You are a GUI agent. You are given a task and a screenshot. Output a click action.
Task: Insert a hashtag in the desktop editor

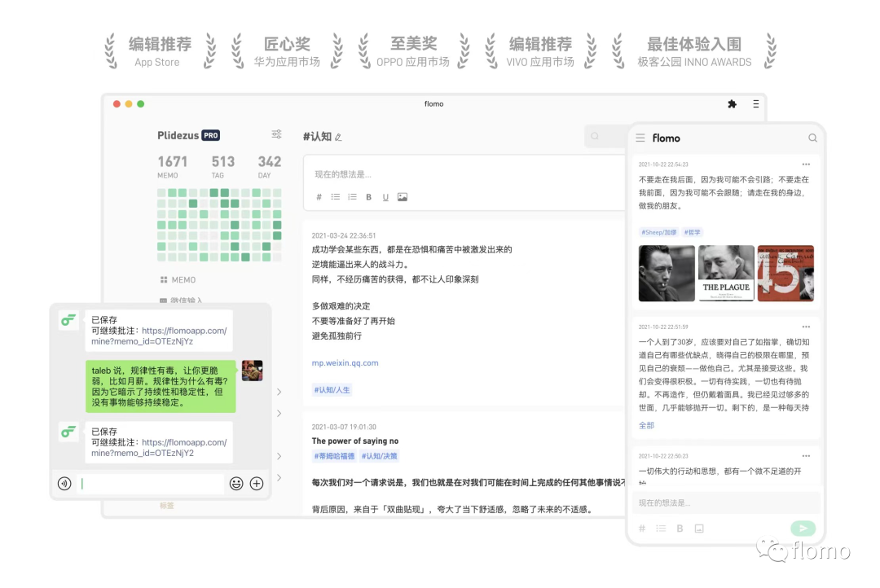point(319,197)
